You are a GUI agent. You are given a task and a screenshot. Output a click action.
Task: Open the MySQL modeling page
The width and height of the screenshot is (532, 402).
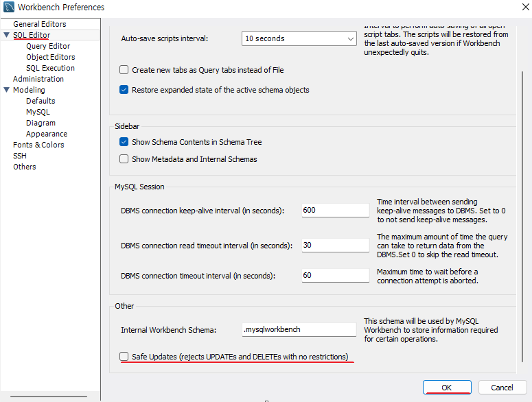38,112
